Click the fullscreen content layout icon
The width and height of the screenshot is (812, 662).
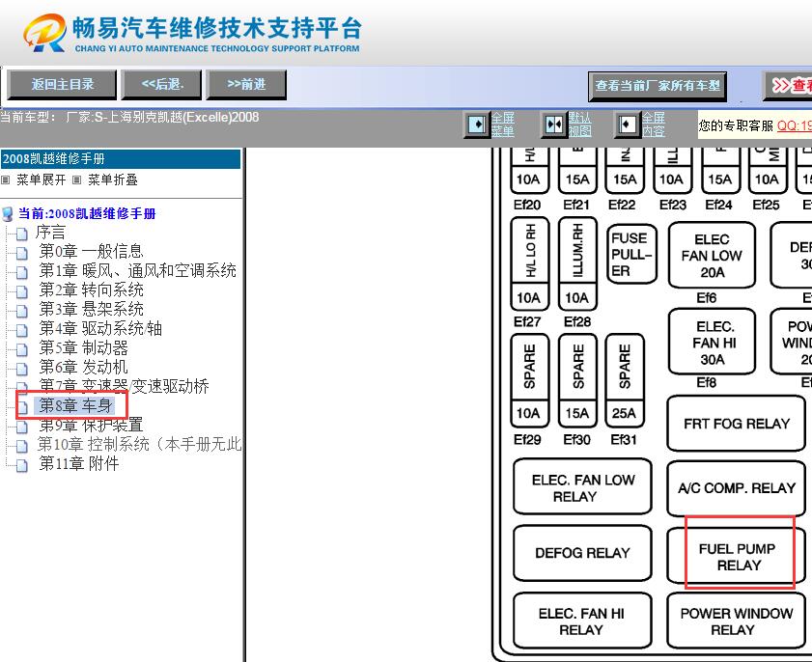[628, 124]
